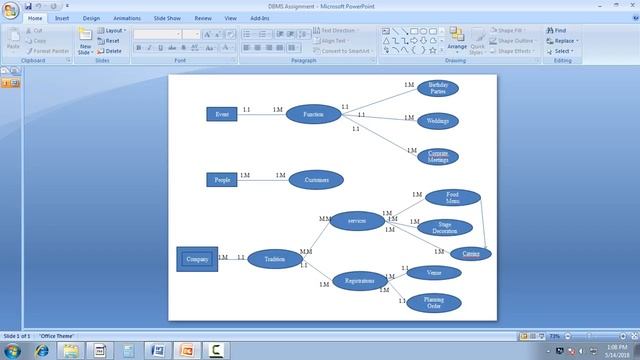Screen dimensions: 640x360
Task: Open the PowerPoint taskbar button
Action: 187,351
